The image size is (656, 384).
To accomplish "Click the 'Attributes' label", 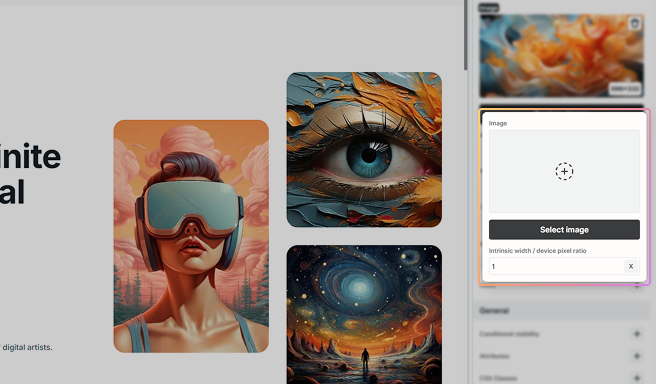I will [x=494, y=356].
